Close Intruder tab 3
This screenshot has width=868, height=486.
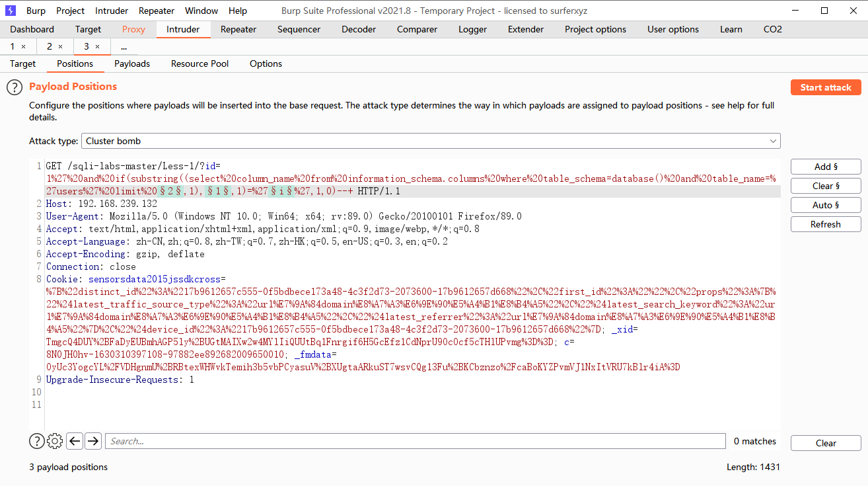[98, 46]
